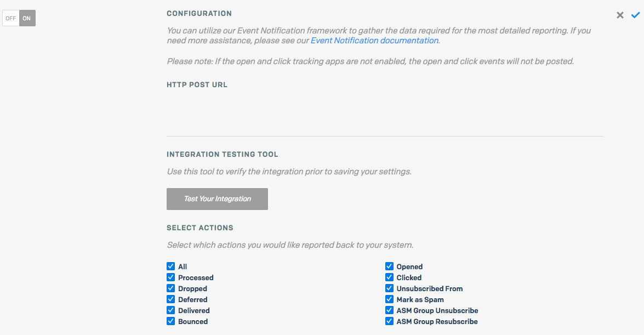The height and width of the screenshot is (335, 644).
Task: Disable the Unsubscribed From checkbox
Action: pos(389,288)
